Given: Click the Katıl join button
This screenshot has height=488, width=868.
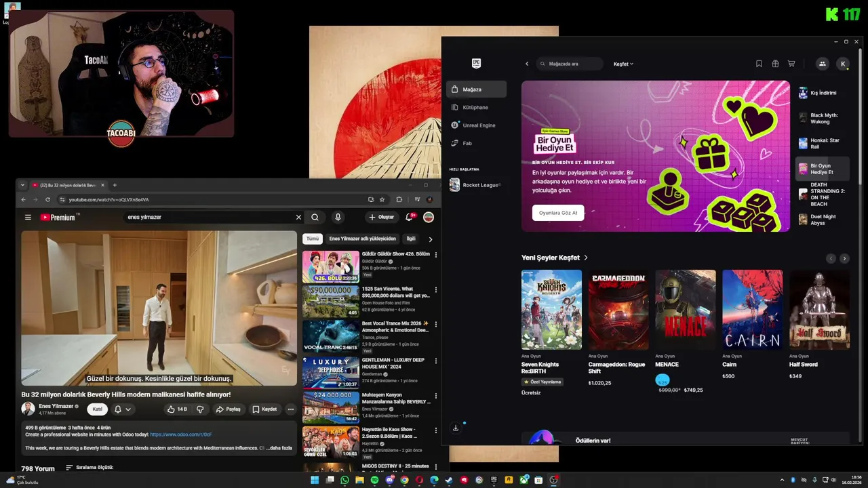Looking at the screenshot, I should (x=98, y=409).
